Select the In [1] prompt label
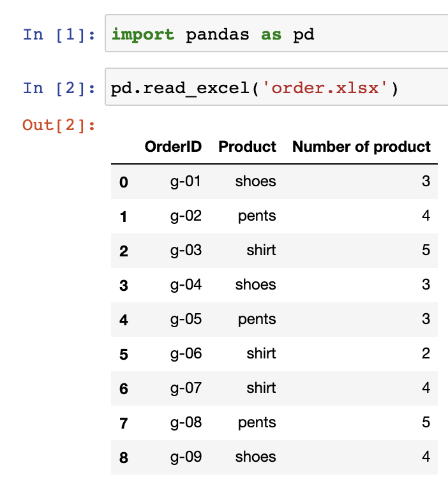The image size is (448, 486). [59, 34]
